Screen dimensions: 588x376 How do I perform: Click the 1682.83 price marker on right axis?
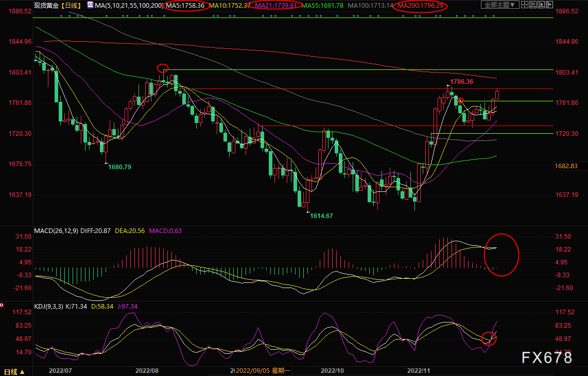568,166
